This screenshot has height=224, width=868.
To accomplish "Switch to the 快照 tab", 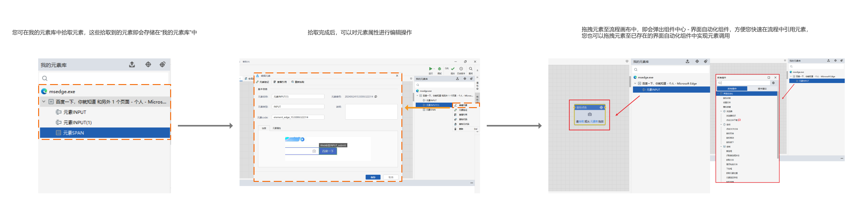I will click(x=264, y=128).
